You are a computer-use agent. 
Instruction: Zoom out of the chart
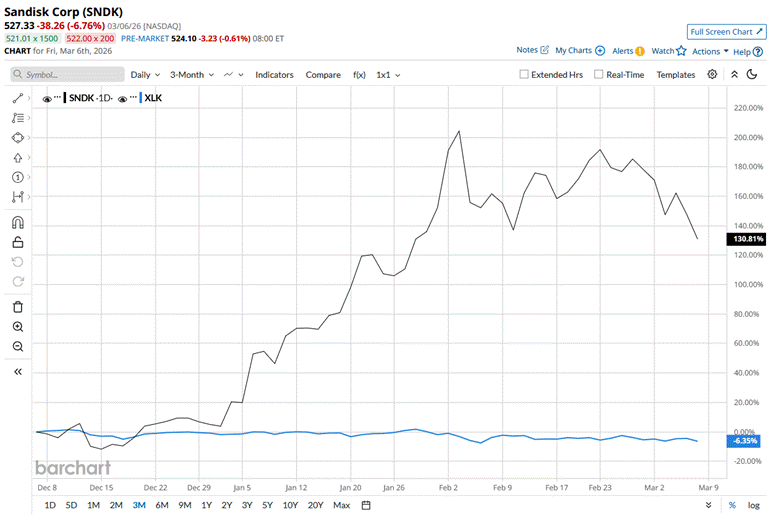(18, 346)
